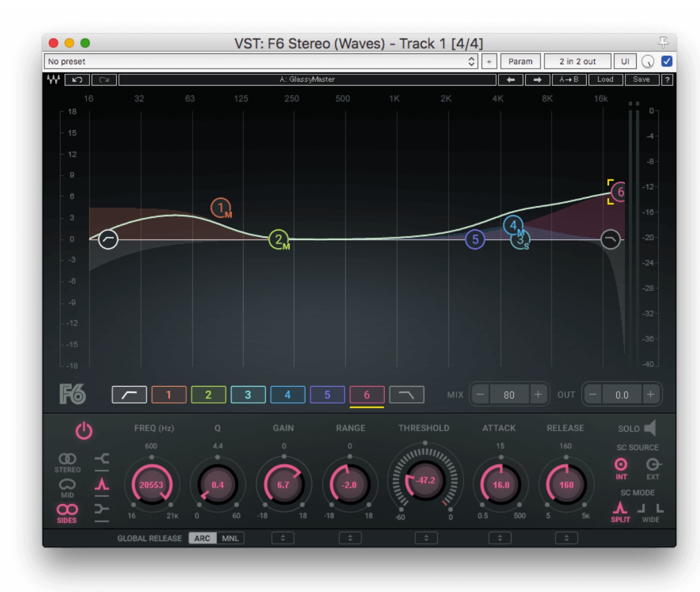Select band tab 2
This screenshot has width=700, height=592.
pyautogui.click(x=208, y=395)
